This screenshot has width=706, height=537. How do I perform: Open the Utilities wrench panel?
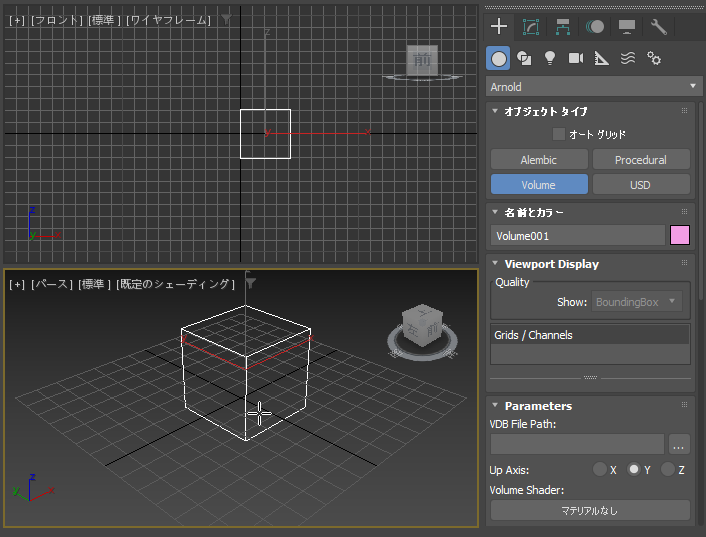[658, 27]
